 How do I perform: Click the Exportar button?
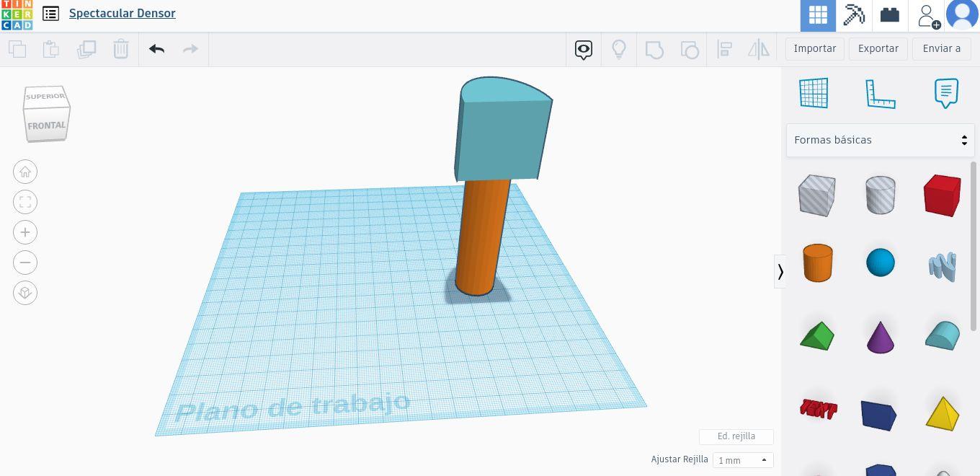878,48
